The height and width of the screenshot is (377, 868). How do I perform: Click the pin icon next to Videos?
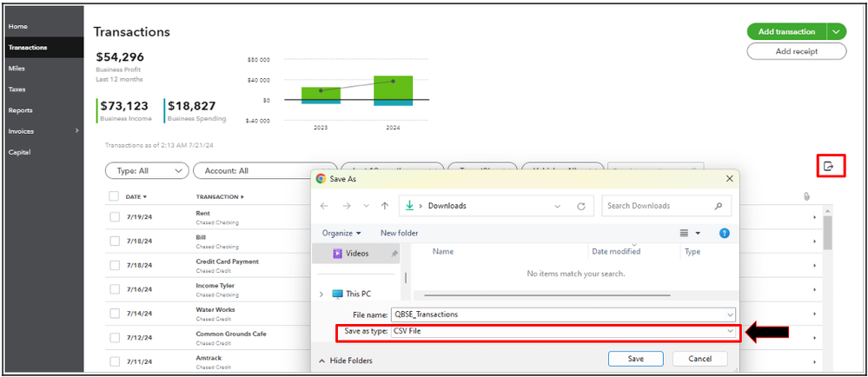click(394, 254)
